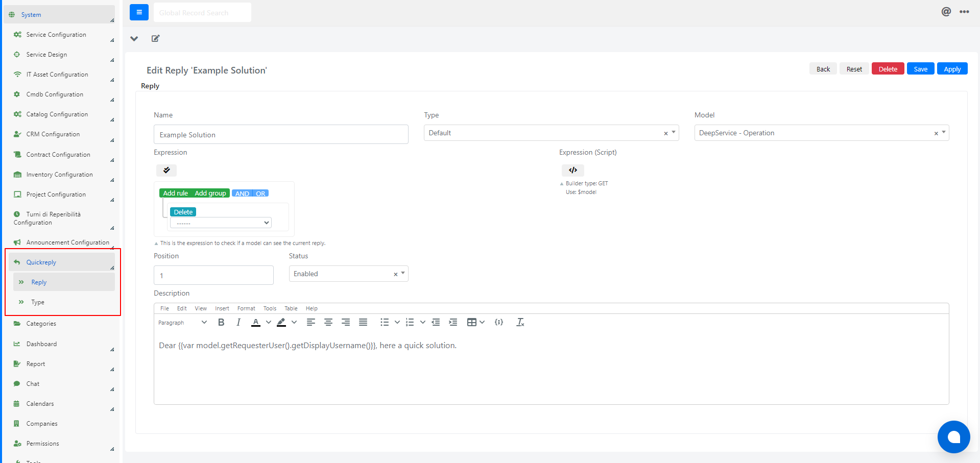Apply italic formatting in Description editor
The height and width of the screenshot is (463, 980).
pyautogui.click(x=238, y=322)
